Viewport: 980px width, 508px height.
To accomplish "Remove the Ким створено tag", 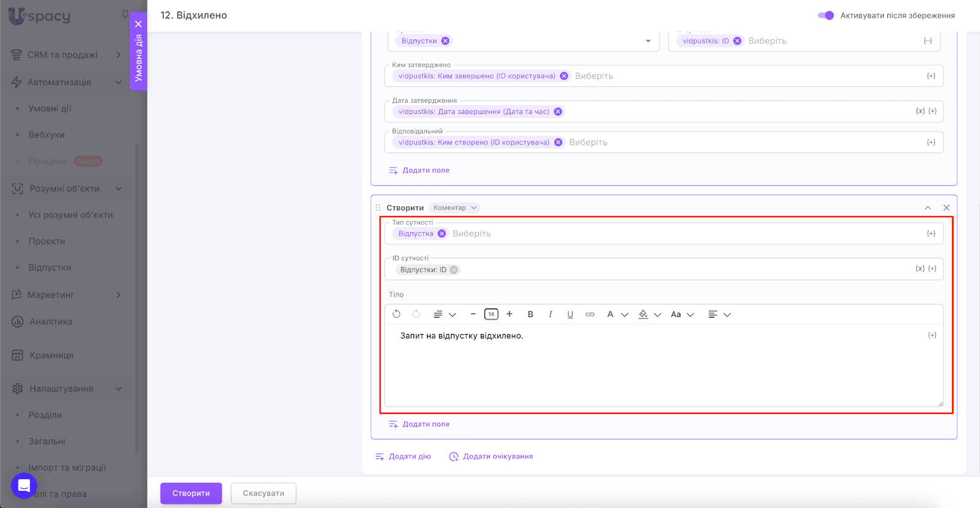I will [559, 142].
